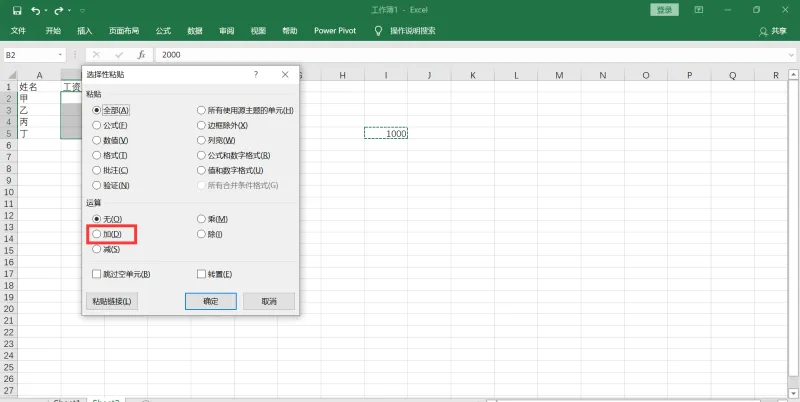Screen dimensions: 800x402
Task: Select the 数值(V) paste radio button
Action: point(96,140)
